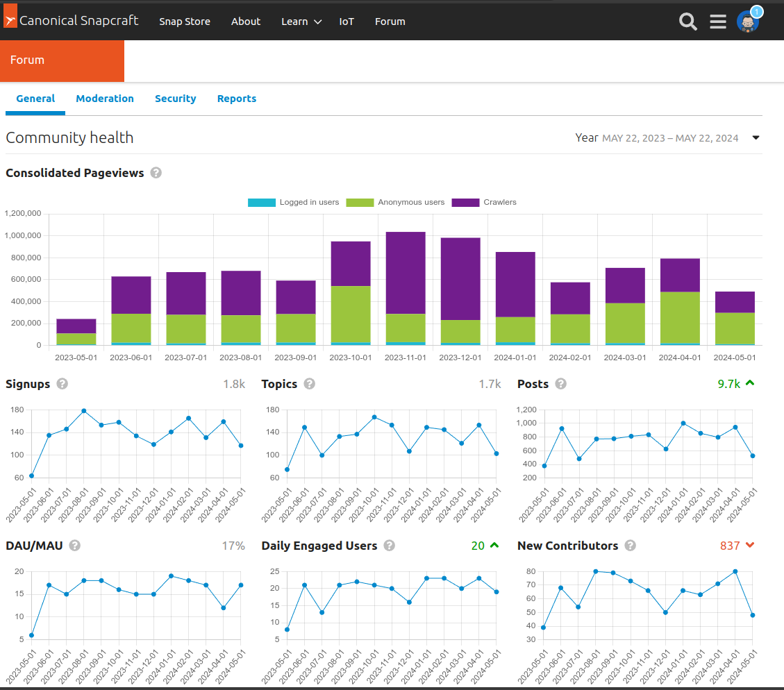Switch to the Security tab
The image size is (784, 690).
coord(175,99)
